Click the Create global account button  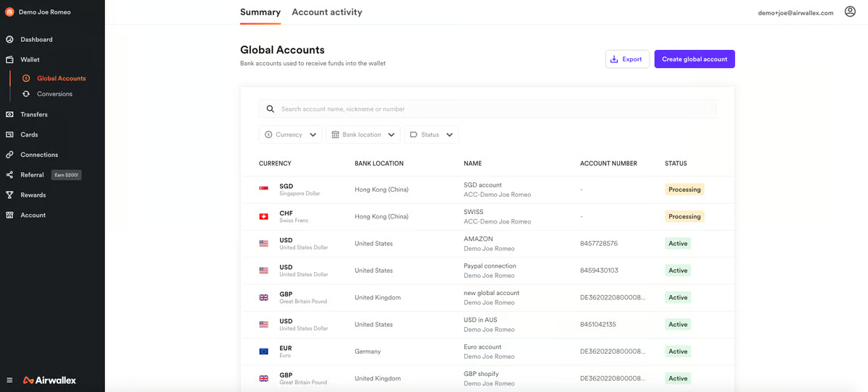coord(694,59)
